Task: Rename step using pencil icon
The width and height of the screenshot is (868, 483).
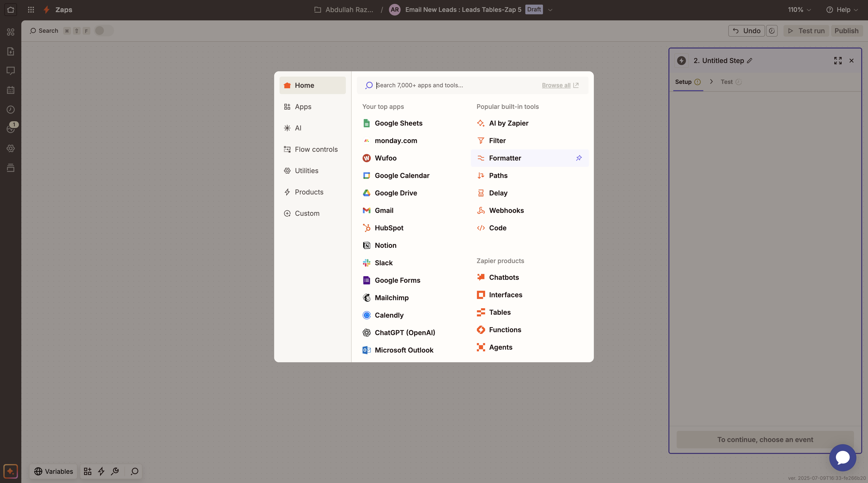Action: click(x=749, y=61)
